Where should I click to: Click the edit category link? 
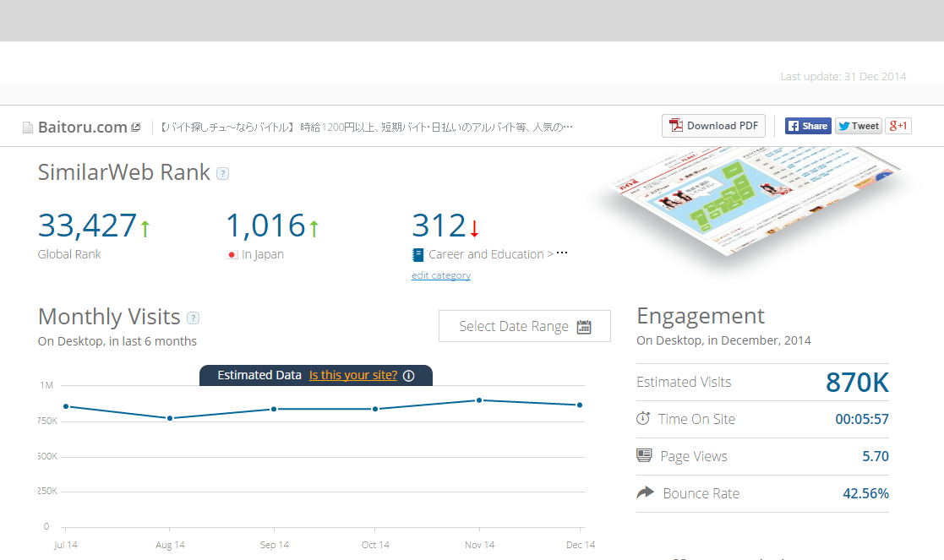tap(440, 275)
